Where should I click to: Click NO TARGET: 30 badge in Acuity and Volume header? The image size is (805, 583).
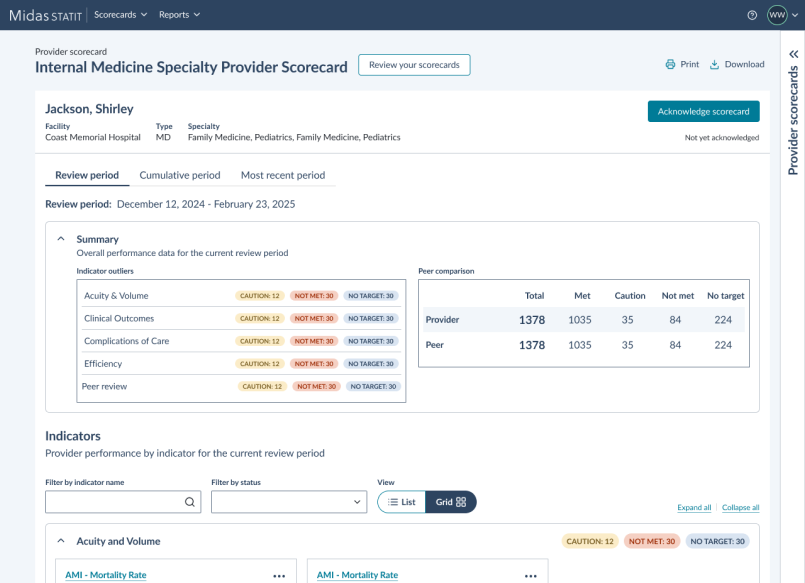(717, 541)
